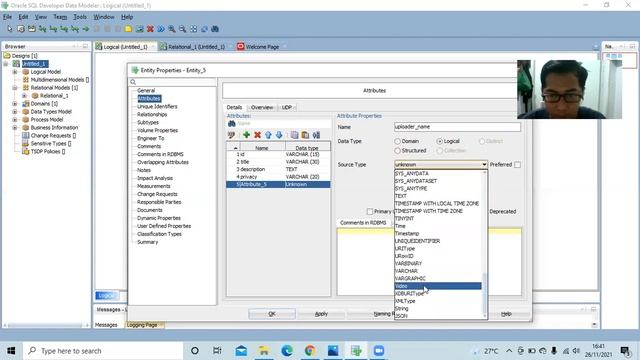Expand the Data Types Model node
The image size is (640, 360).
point(15,111)
